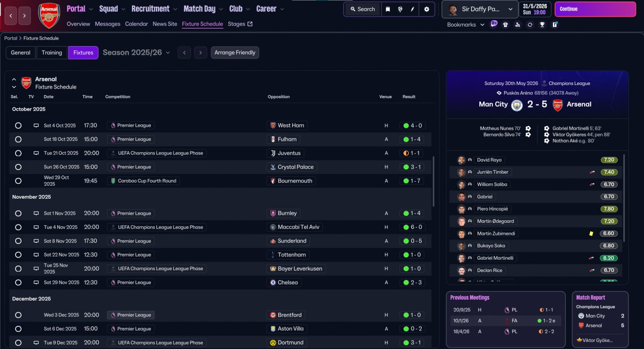Click the Man City crest in match summary
644x349 pixels.
click(x=517, y=105)
